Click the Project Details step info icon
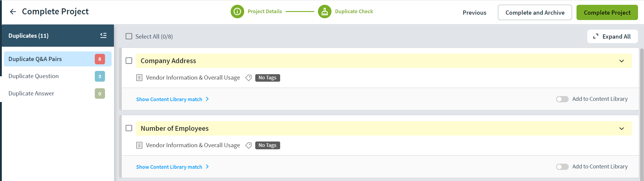The height and width of the screenshot is (181, 644). pos(237,12)
